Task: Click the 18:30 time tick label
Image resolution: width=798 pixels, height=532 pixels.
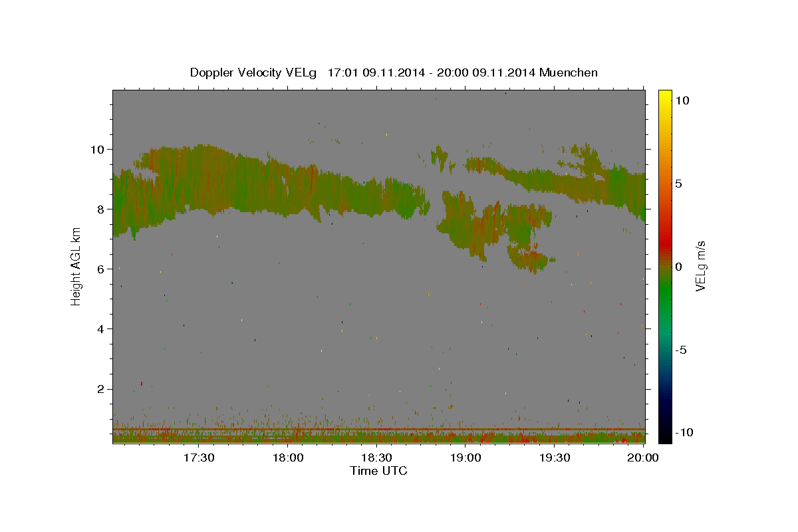Action: [x=376, y=458]
